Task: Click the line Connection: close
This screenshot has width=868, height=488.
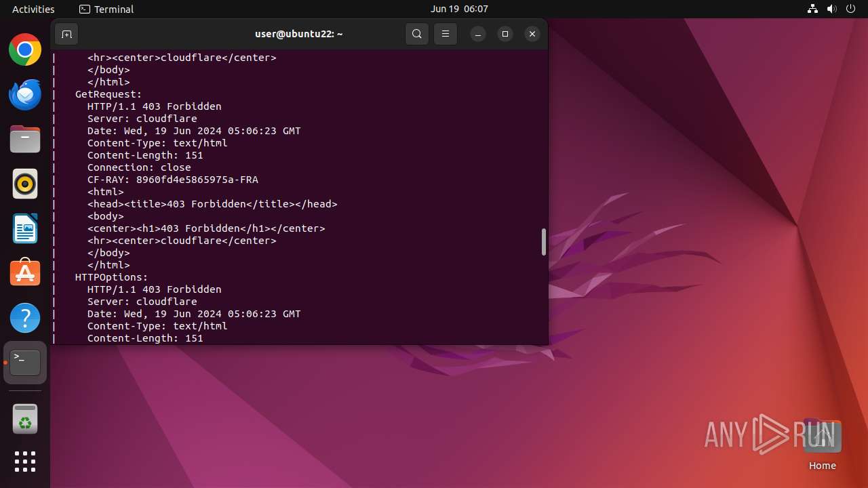Action: [139, 167]
